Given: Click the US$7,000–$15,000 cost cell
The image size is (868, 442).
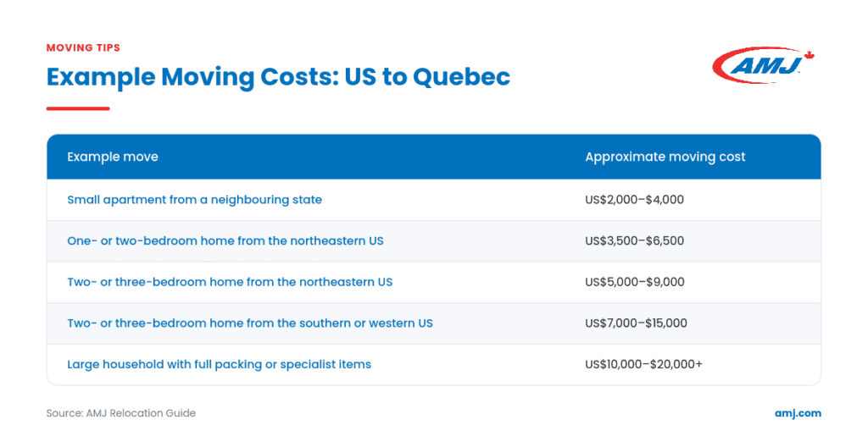Looking at the screenshot, I should [636, 323].
